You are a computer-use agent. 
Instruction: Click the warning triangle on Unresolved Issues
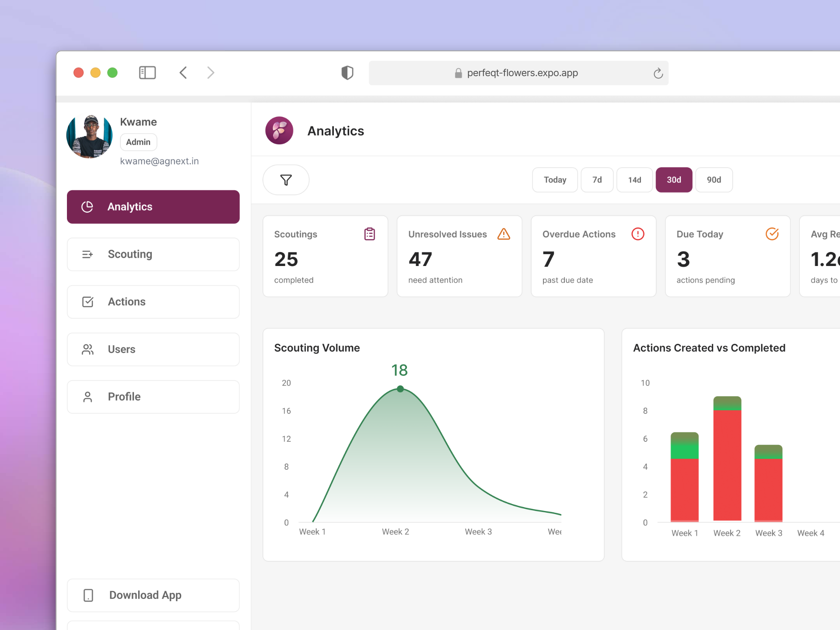click(x=504, y=234)
